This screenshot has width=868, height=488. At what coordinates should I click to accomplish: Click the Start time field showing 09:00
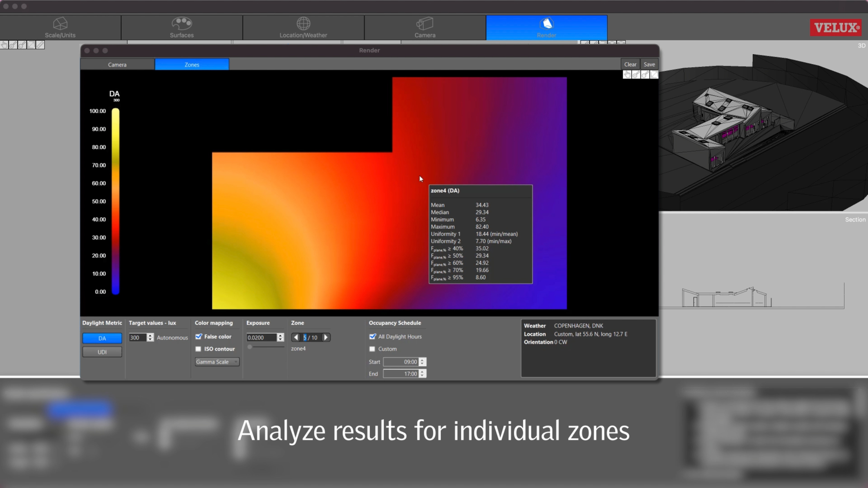click(401, 362)
